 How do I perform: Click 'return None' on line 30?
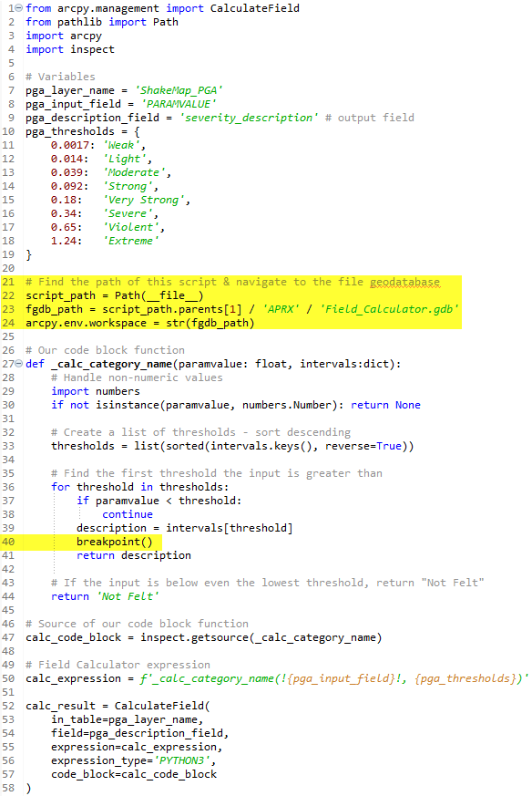point(385,405)
